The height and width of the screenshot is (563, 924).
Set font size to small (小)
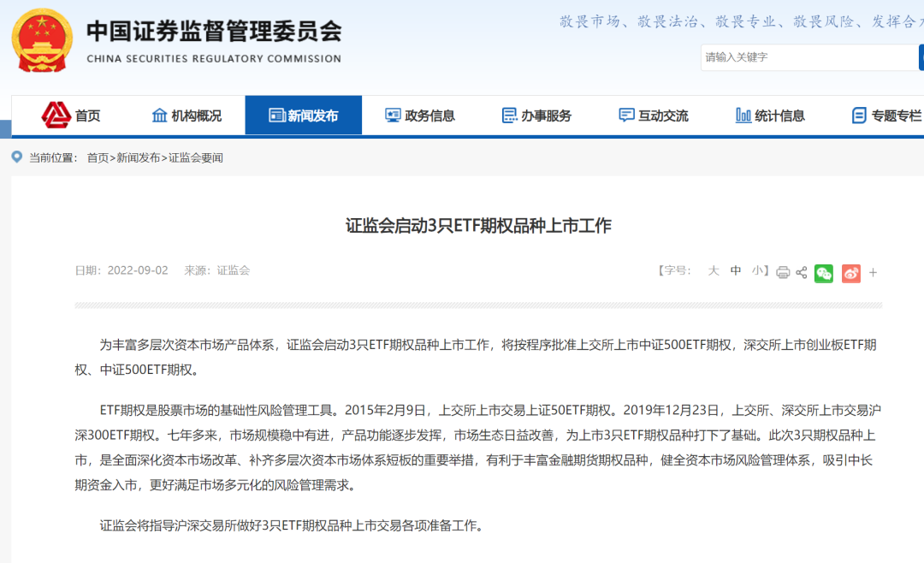coord(758,270)
